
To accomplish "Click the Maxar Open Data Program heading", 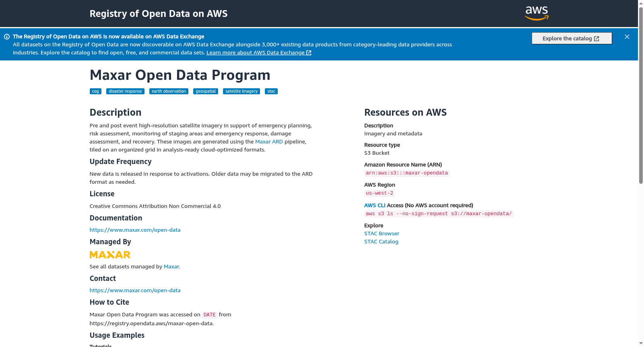I will (x=180, y=75).
